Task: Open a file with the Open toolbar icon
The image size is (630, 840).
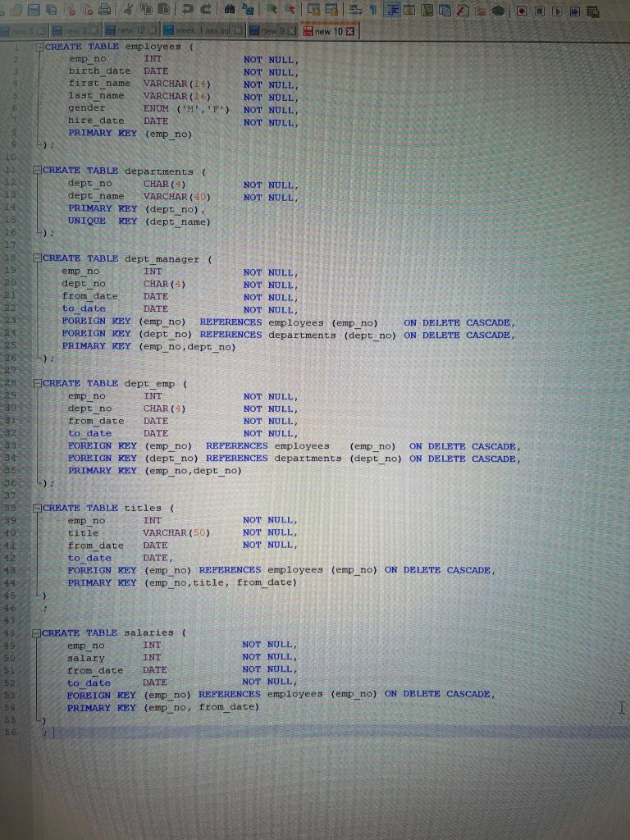Action: tap(16, 10)
